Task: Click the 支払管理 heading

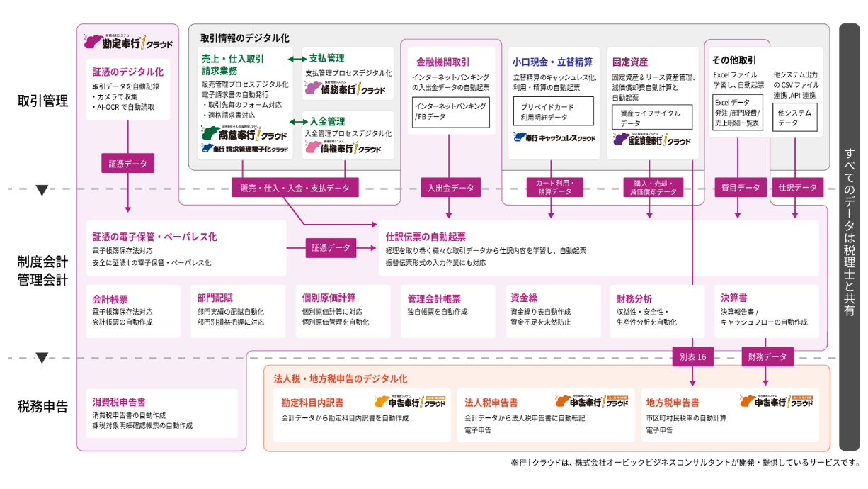Action: pos(326,59)
